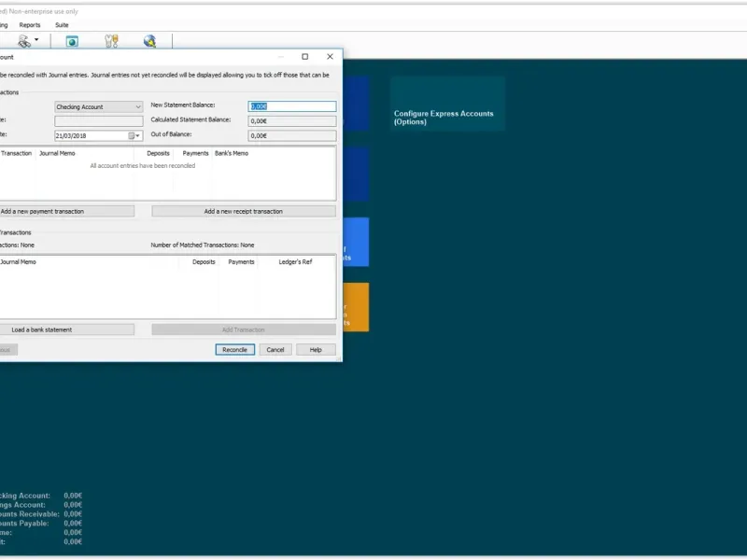Viewport: 747px width, 560px height.
Task: Cancel the reconcile dialog
Action: [x=275, y=349]
